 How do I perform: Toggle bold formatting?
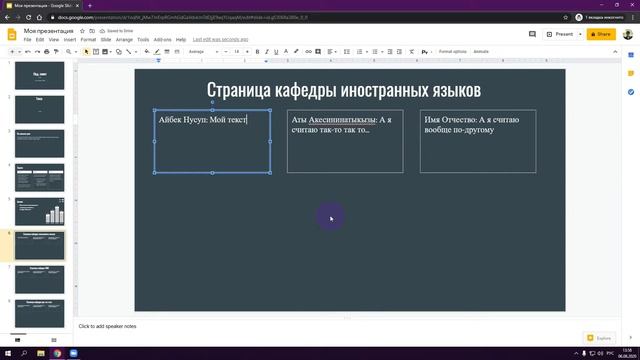[x=257, y=52]
